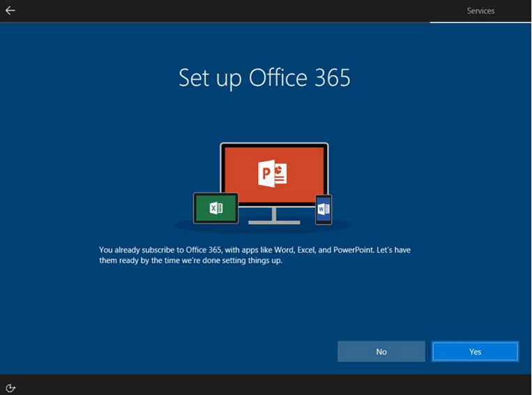Image resolution: width=532 pixels, height=395 pixels.
Task: Confirm Office 365 setup with Yes
Action: pos(475,352)
